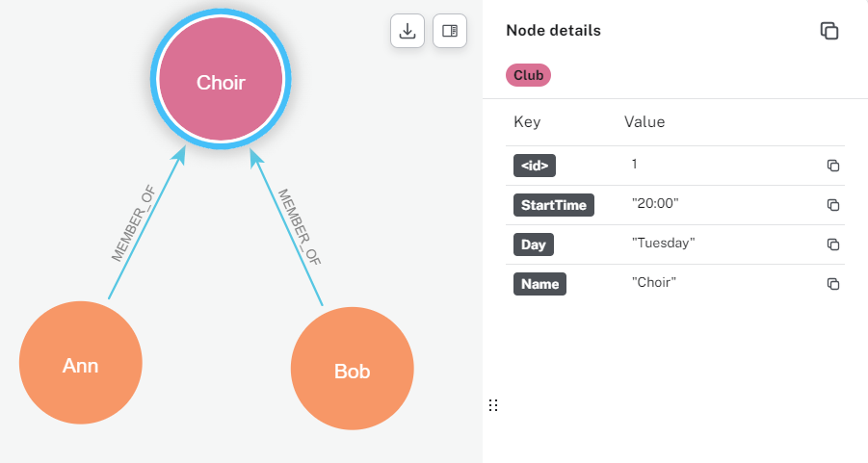Click the <id> key badge
This screenshot has width=868, height=463.
tap(535, 166)
